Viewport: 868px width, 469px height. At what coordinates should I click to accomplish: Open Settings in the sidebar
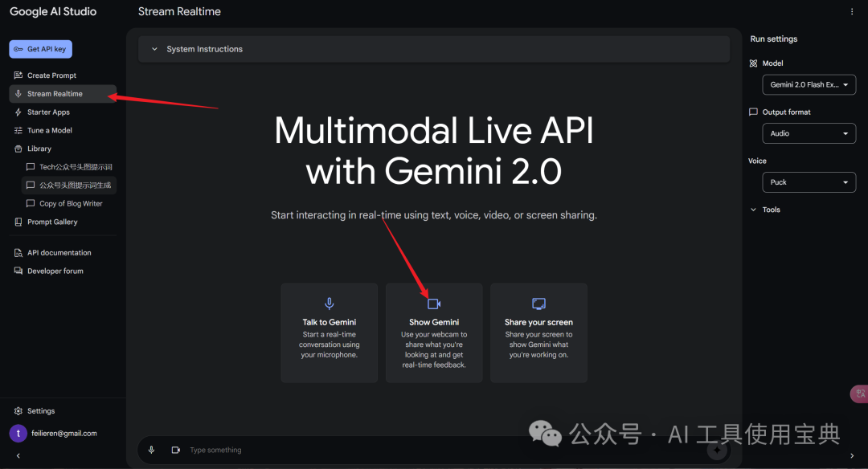coord(40,411)
